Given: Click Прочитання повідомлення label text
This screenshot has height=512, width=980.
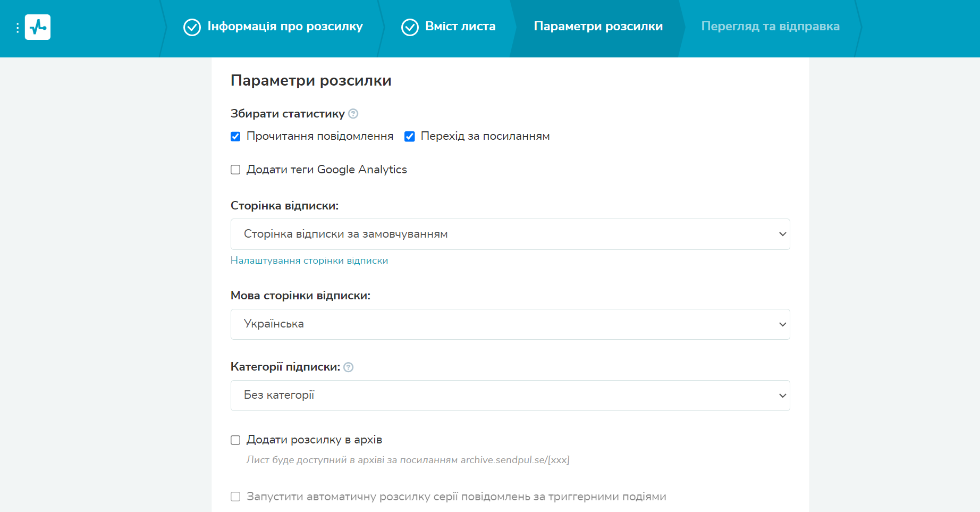Looking at the screenshot, I should pyautogui.click(x=320, y=137).
